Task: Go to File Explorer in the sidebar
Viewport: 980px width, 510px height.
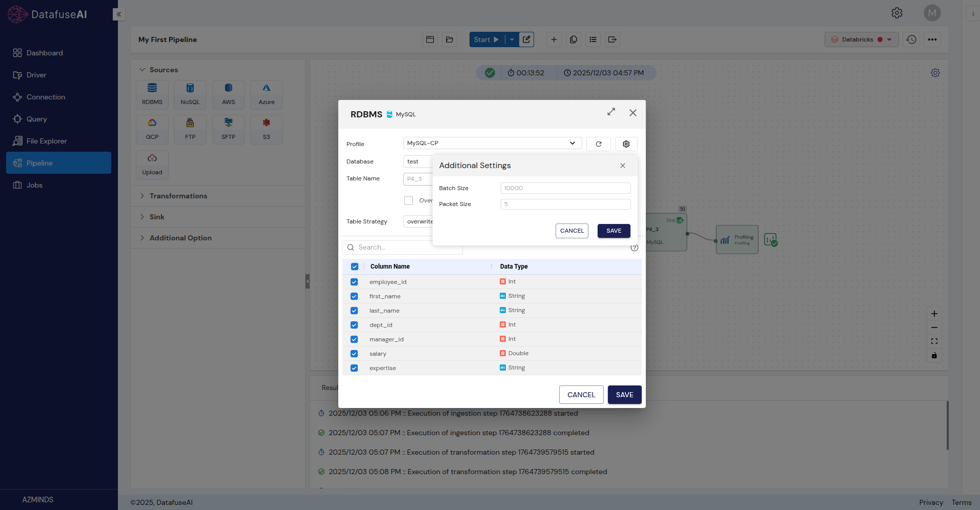Action: pyautogui.click(x=46, y=141)
